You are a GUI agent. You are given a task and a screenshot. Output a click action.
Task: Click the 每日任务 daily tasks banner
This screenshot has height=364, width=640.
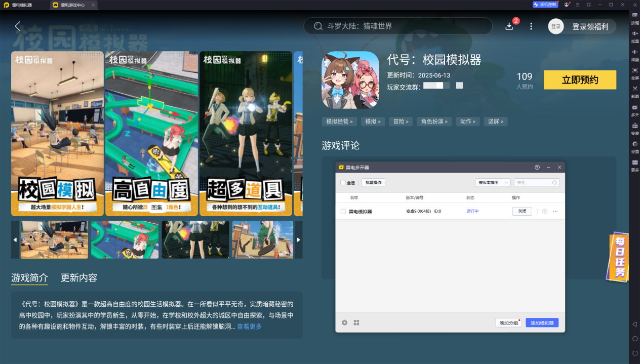tap(619, 257)
